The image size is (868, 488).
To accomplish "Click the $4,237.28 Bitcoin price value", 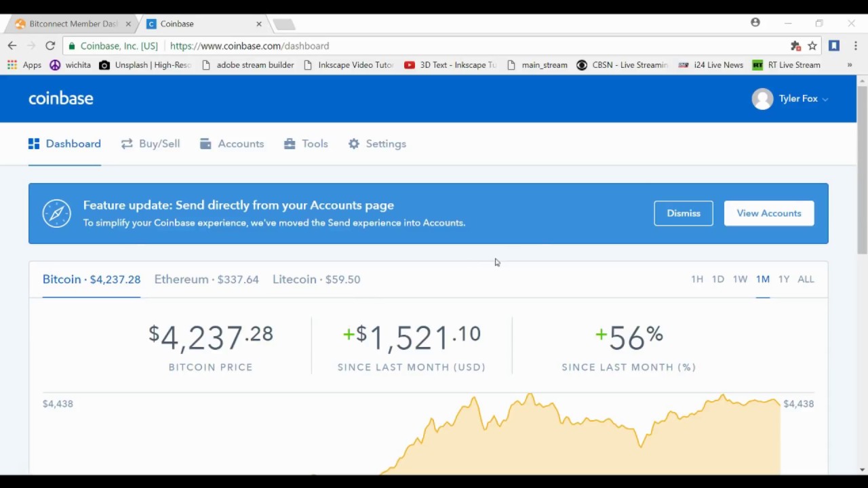I will (x=211, y=337).
